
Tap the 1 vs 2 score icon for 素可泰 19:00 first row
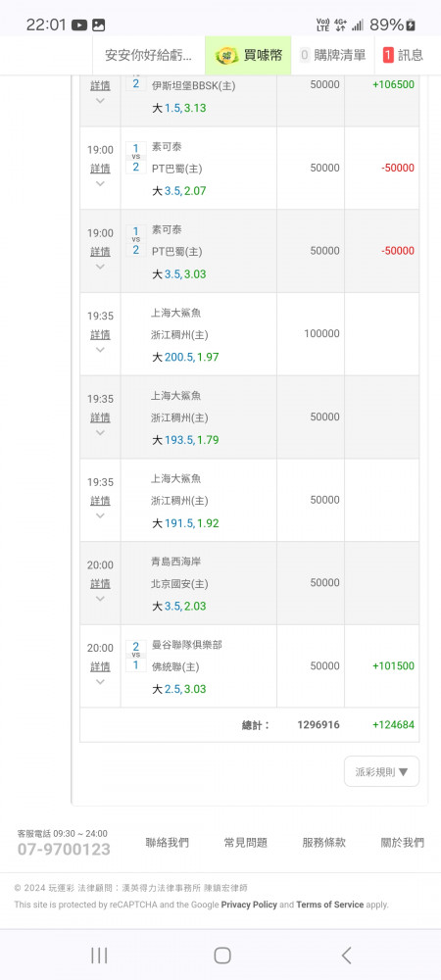pyautogui.click(x=135, y=158)
